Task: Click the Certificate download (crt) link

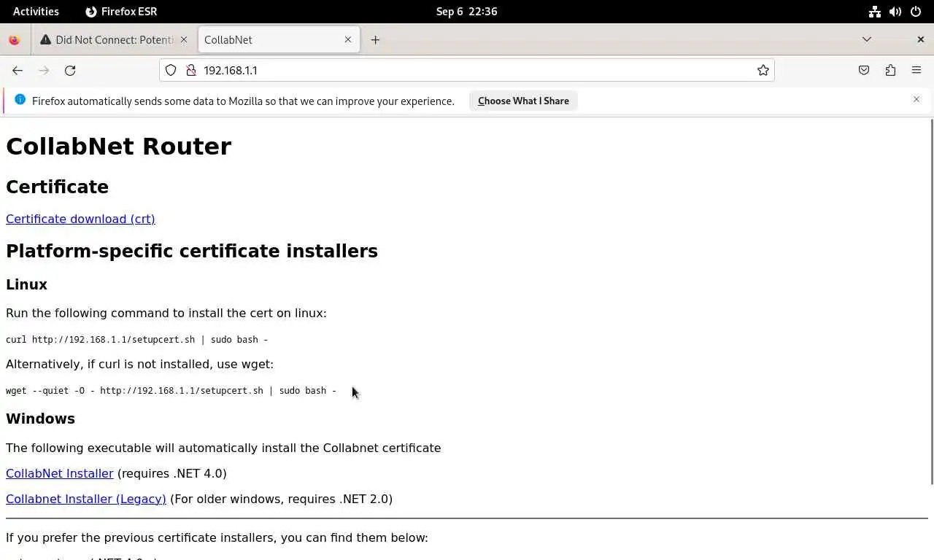Action: pyautogui.click(x=80, y=219)
